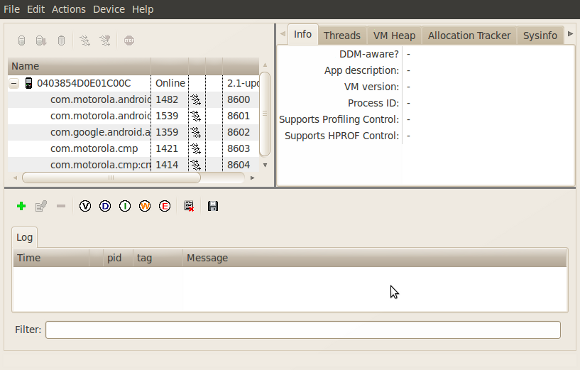Click the Supports HPROF Control label

(341, 135)
